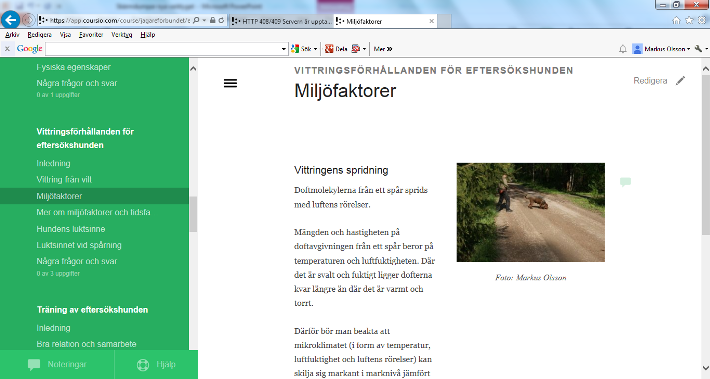This screenshot has width=710, height=379.
Task: Click inside the Google toolbar search field
Action: click(163, 49)
